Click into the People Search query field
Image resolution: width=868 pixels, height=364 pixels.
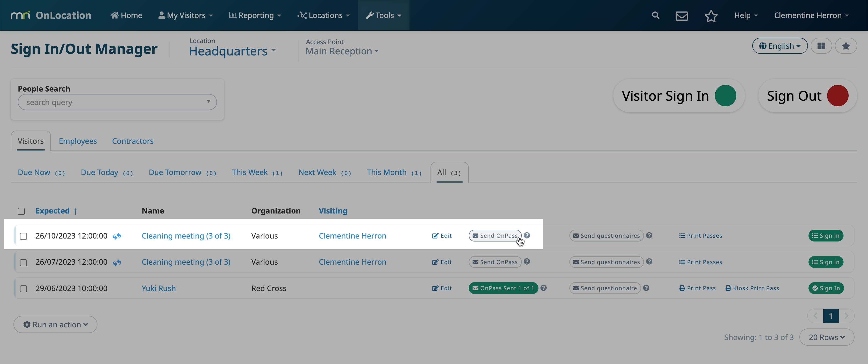(x=117, y=102)
